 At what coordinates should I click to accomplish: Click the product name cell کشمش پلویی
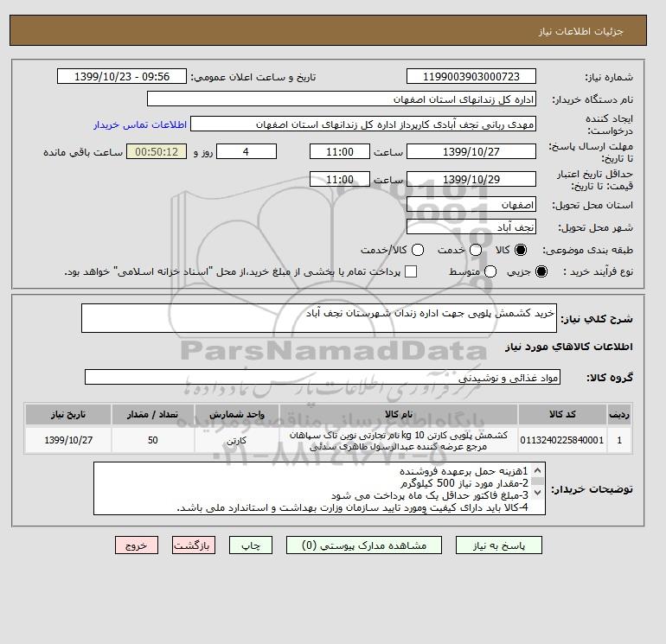pyautogui.click(x=399, y=441)
